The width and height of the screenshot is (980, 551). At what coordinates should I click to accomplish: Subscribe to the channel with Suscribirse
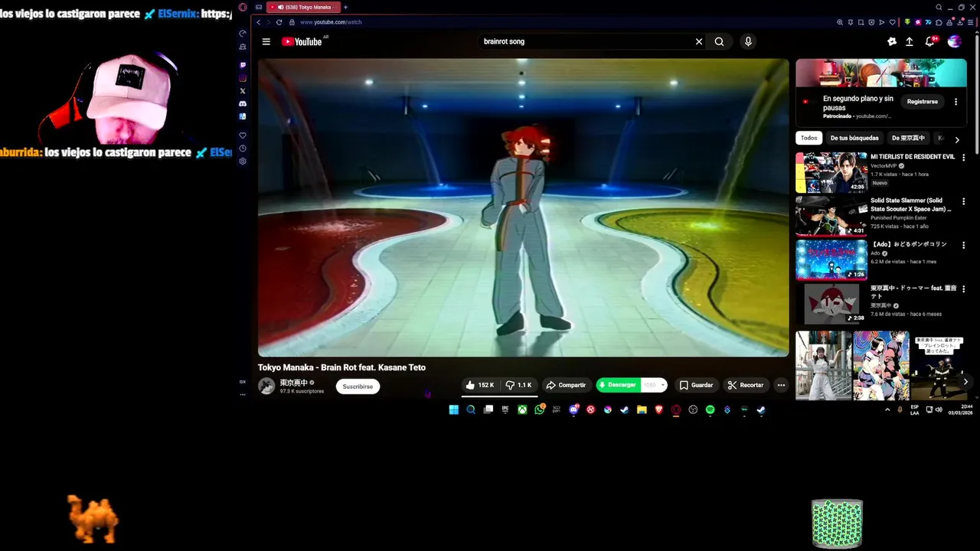point(358,386)
